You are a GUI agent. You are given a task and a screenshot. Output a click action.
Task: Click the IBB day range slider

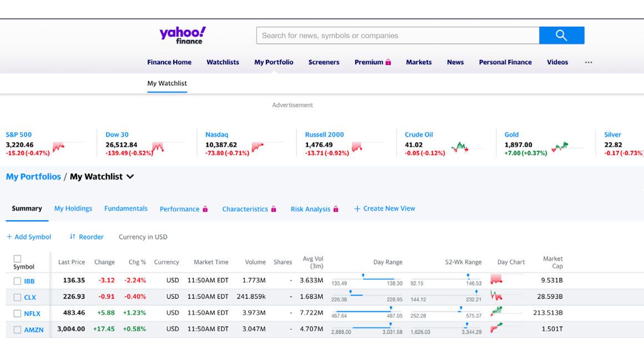click(x=367, y=278)
